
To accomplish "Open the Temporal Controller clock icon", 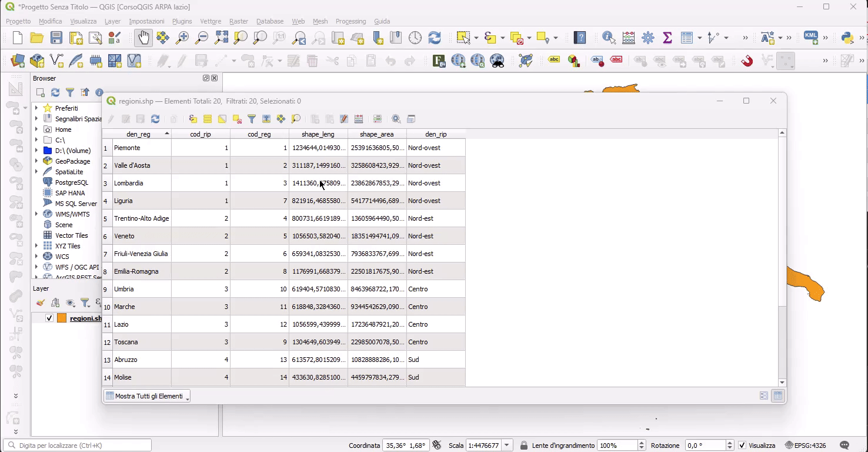I will [x=415, y=38].
